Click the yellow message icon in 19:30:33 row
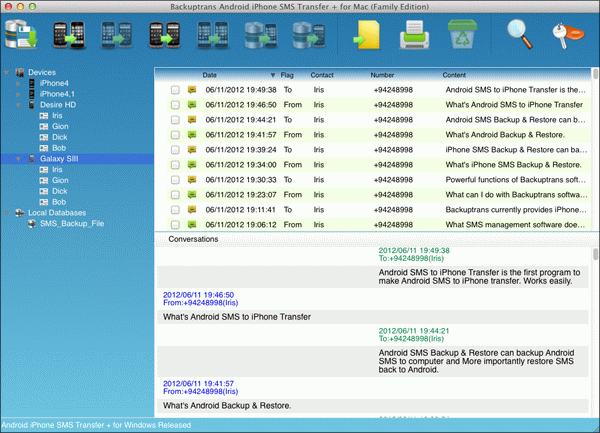This screenshot has height=433, width=600. click(x=192, y=180)
